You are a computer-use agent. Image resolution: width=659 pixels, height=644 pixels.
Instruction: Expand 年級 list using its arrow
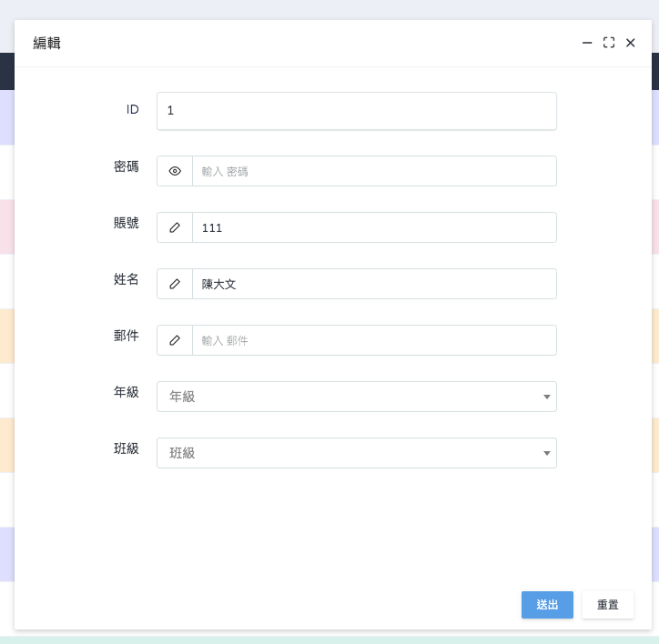coord(546,397)
